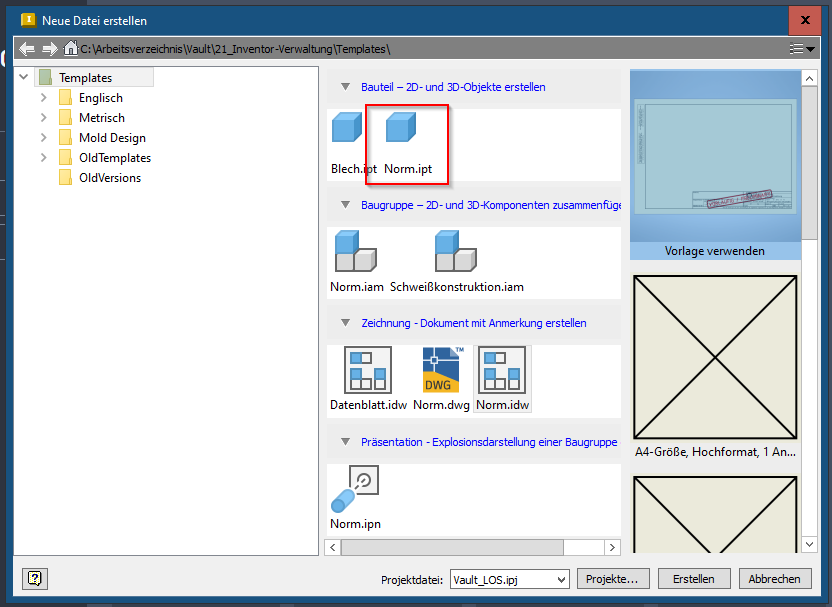Click the Mold Design folder icon
Screen dimensions: 832x607
click(x=65, y=138)
